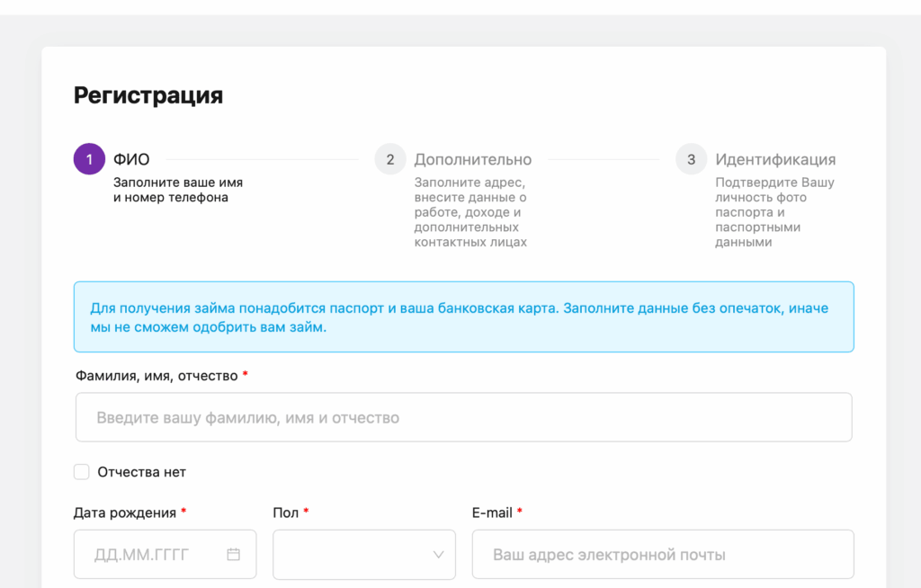Click the "E-mail" field label

(492, 512)
